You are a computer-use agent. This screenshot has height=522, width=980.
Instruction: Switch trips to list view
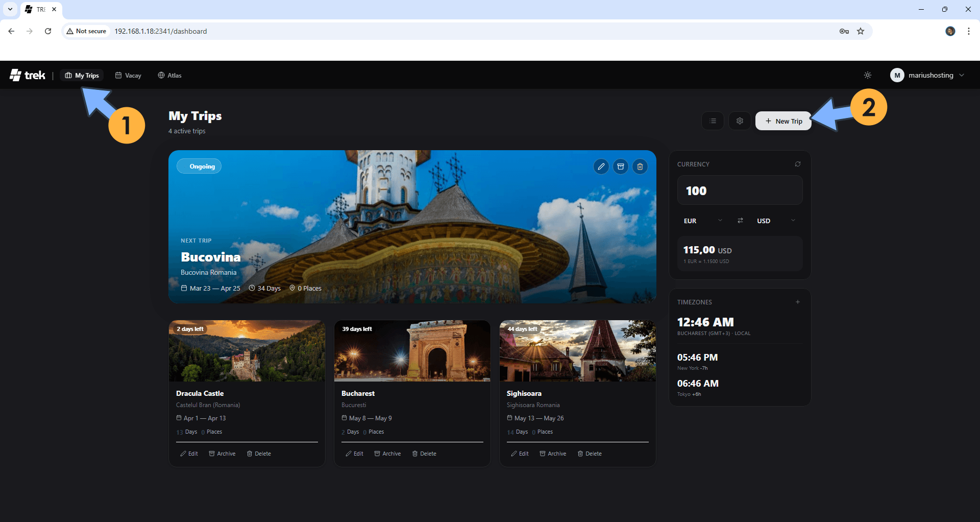coord(713,121)
